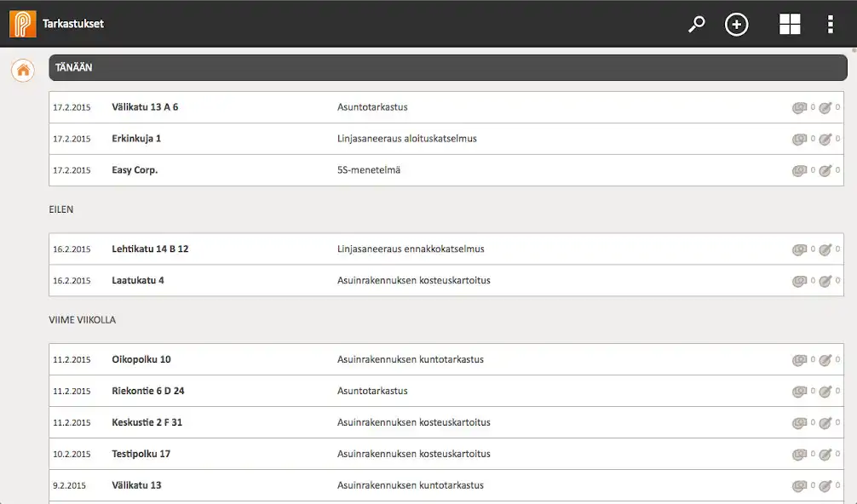Open Linjasaneeraus aloituskatselmus inspection

pos(406,139)
